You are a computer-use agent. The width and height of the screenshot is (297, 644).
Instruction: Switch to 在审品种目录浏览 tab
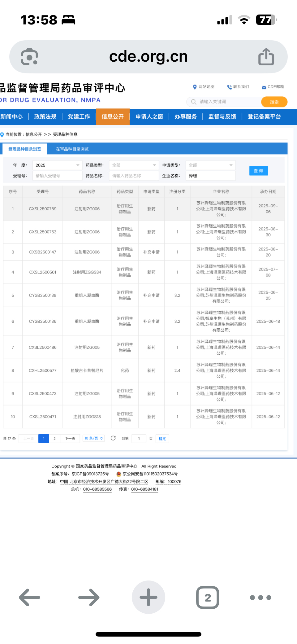click(72, 149)
